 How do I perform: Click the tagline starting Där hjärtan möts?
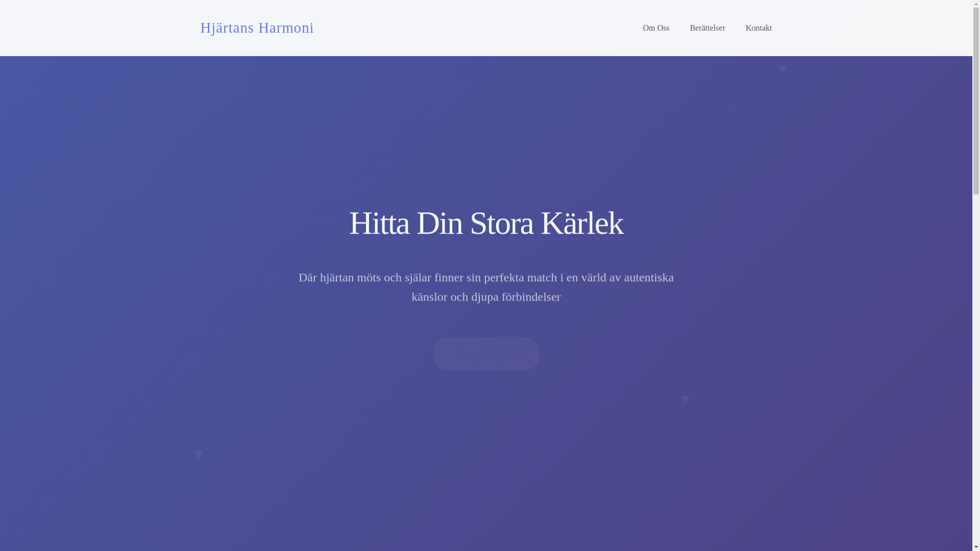click(x=486, y=287)
